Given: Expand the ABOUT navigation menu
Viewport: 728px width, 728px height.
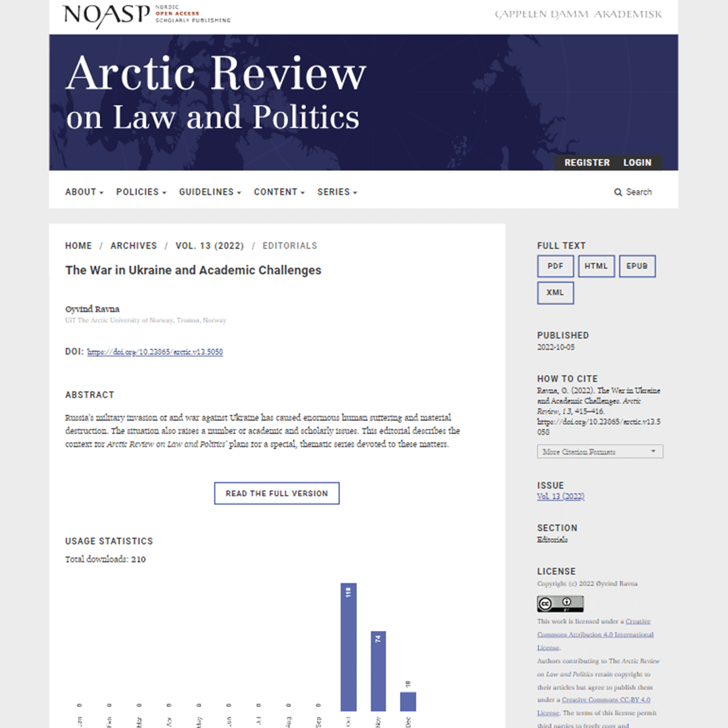Looking at the screenshot, I should point(83,192).
